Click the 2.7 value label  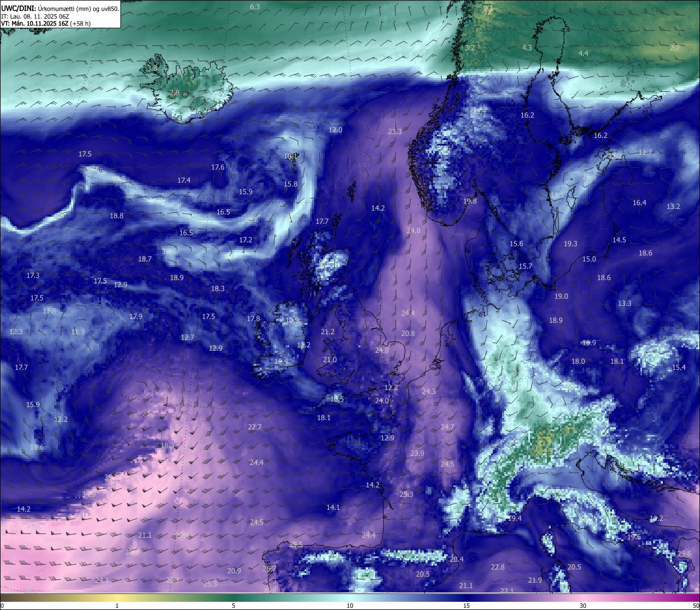click(x=675, y=48)
